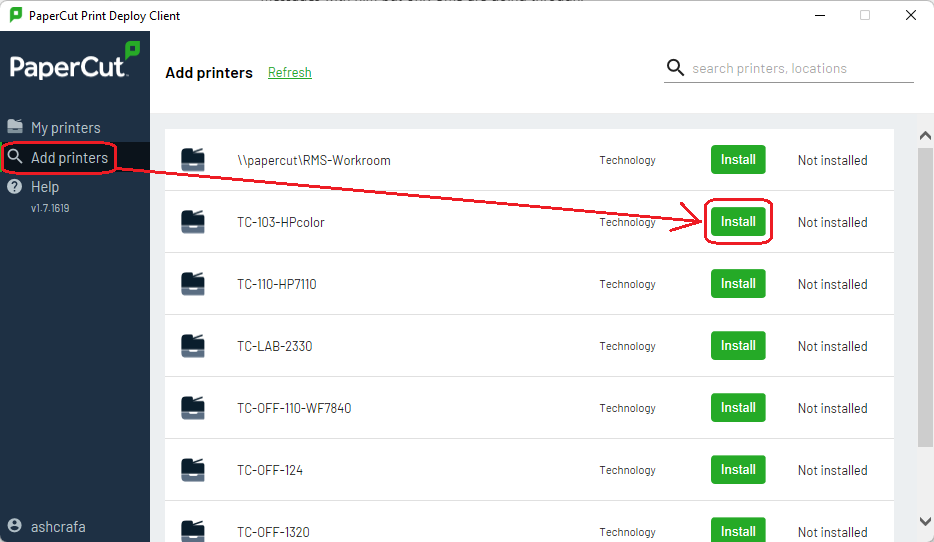Install the TC-OFF-124 printer
934x542 pixels.
point(738,469)
